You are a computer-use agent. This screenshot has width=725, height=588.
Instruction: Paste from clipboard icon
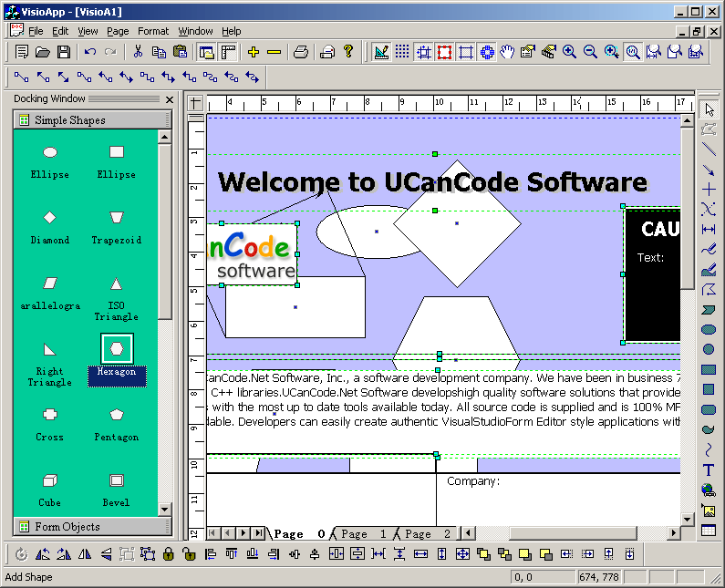[180, 52]
